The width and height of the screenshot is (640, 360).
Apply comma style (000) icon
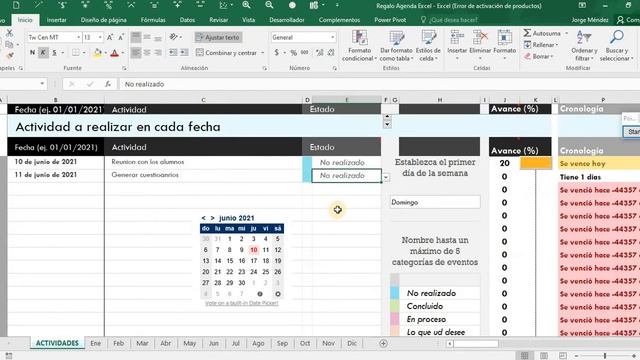[305, 53]
